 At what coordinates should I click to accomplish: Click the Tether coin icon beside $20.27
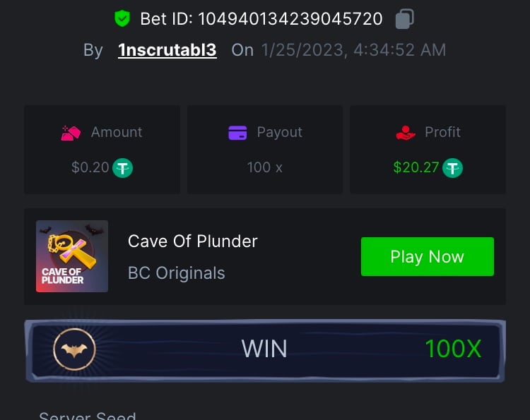tap(452, 168)
